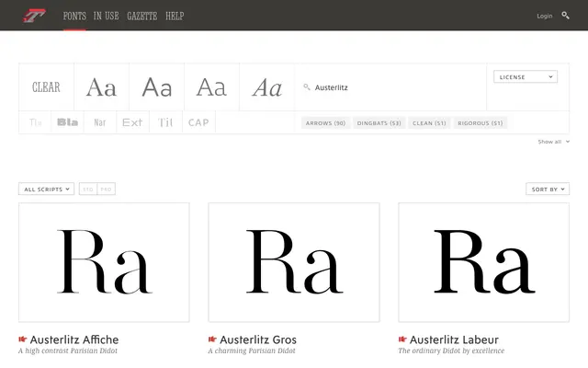Image resolution: width=588 pixels, height=368 pixels.
Task: Toggle the Titling filter
Action: (165, 122)
